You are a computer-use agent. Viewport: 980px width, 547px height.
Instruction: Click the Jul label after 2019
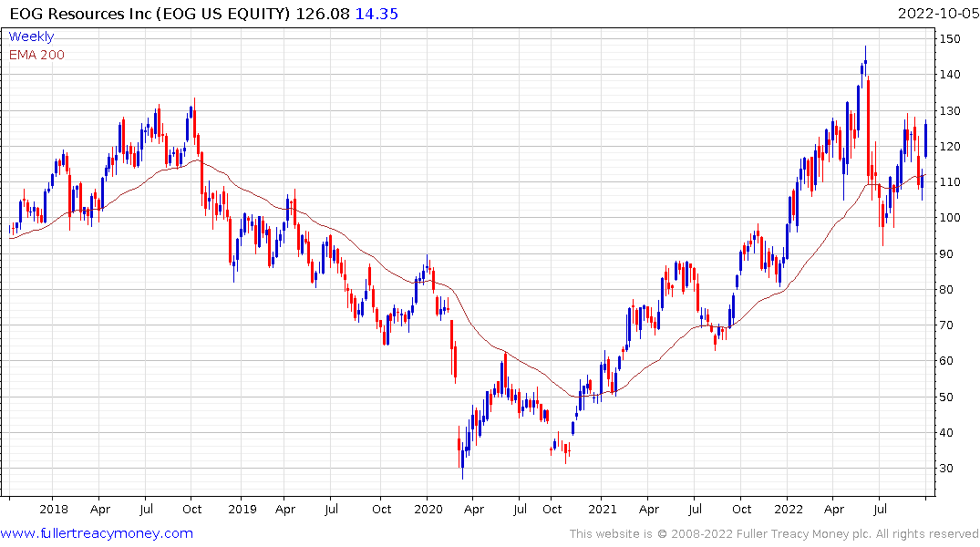click(331, 509)
